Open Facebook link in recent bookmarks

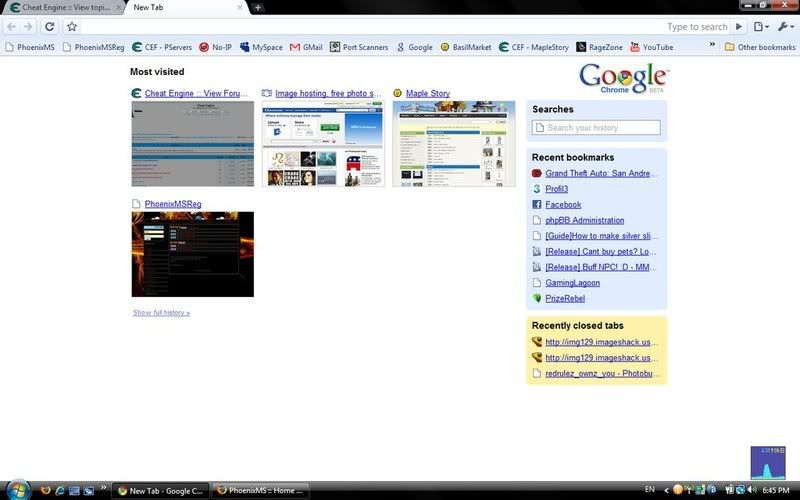click(x=562, y=205)
